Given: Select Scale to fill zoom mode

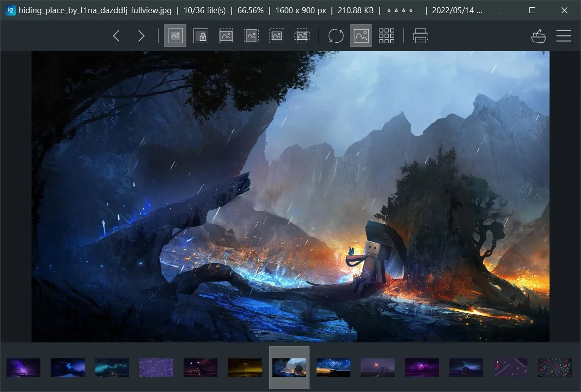Looking at the screenshot, I should pyautogui.click(x=302, y=36).
